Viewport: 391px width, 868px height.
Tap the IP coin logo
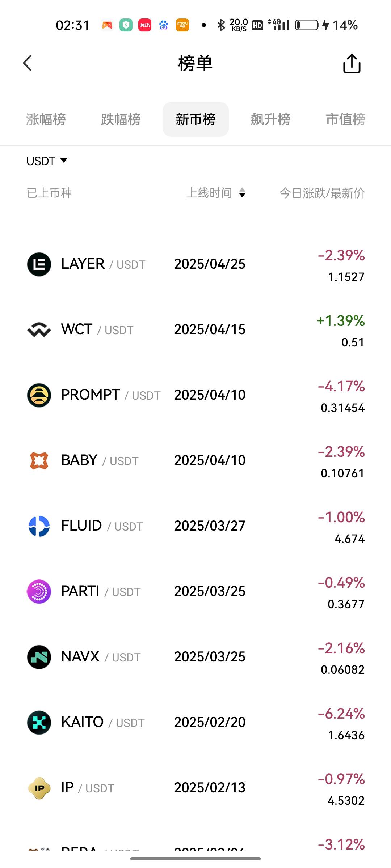tap(39, 788)
